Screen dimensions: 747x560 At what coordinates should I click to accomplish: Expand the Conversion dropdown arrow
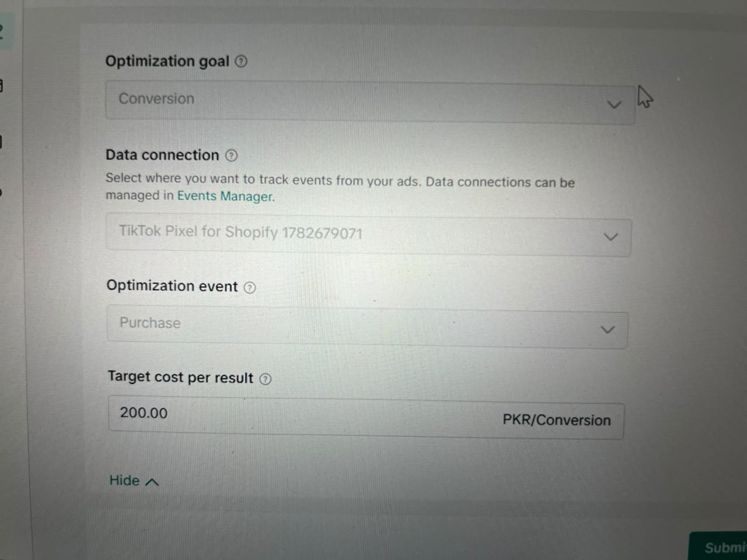(614, 105)
